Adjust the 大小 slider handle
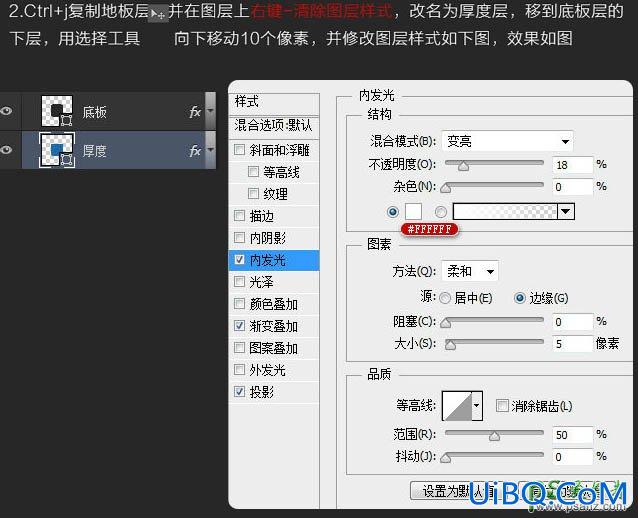638x518 pixels. 450,345
